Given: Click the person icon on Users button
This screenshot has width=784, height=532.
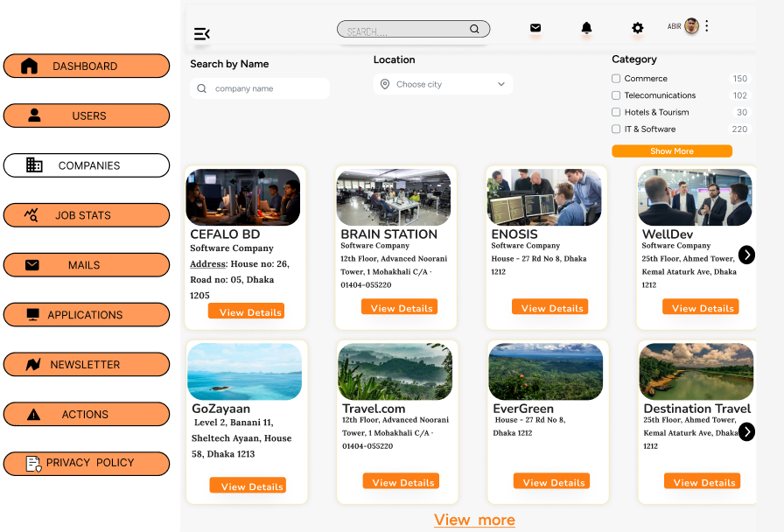Looking at the screenshot, I should pyautogui.click(x=34, y=115).
